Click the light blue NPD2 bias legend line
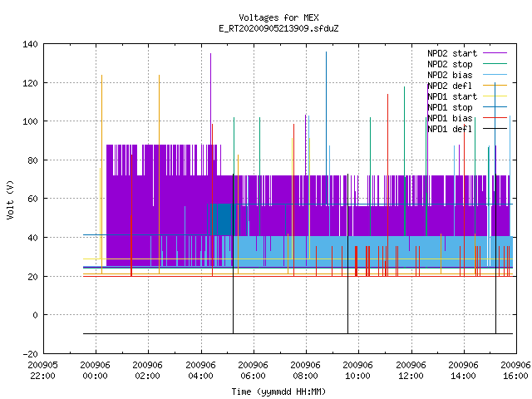Screen dimensions: 532x399 click(x=495, y=75)
